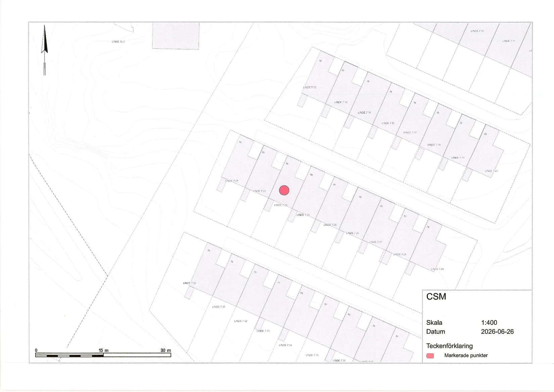Viewport: 554px width, 392px height.
Task: Click the red marked point on the map
Action: (x=284, y=190)
